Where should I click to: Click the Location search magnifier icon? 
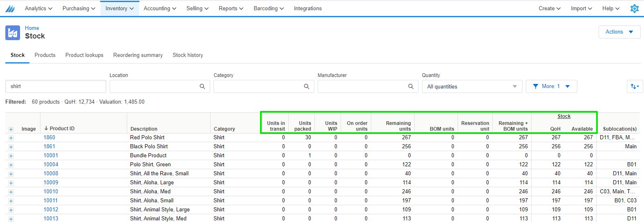tap(202, 86)
